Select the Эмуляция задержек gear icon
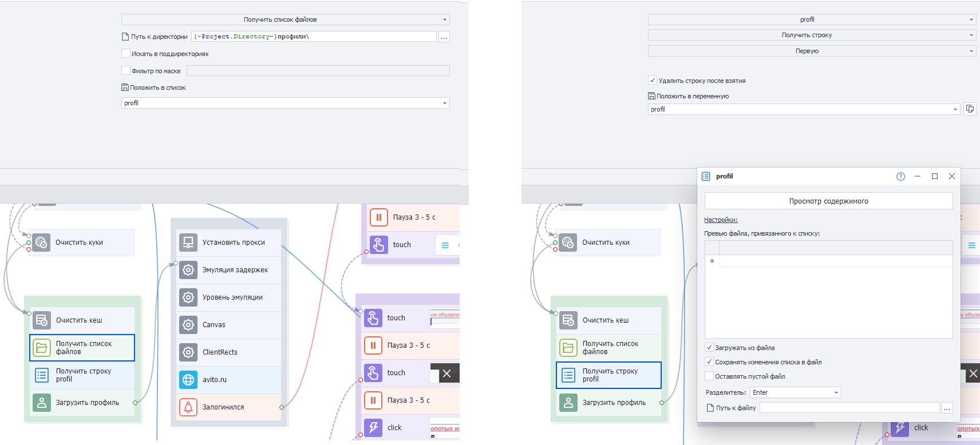Screen dimensions: 980x445 pyautogui.click(x=188, y=269)
